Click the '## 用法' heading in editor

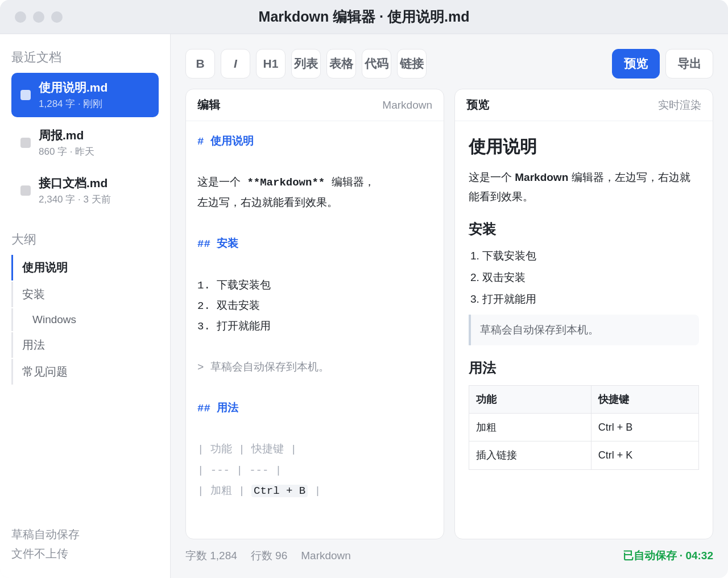[x=218, y=408]
